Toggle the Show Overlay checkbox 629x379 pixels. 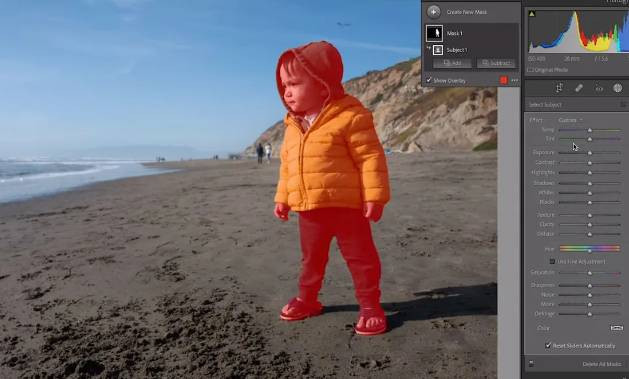pyautogui.click(x=428, y=80)
